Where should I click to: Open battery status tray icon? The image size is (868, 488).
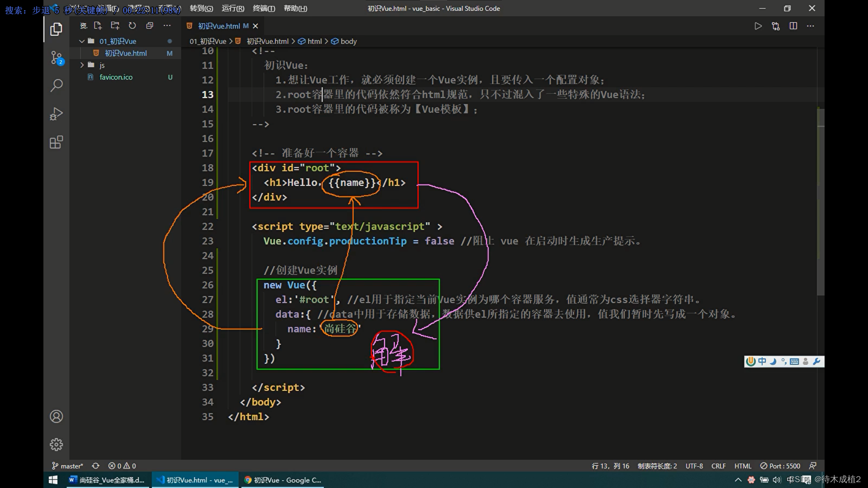click(x=764, y=480)
